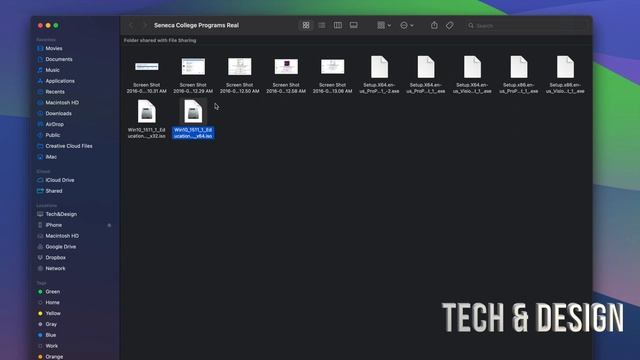Select the Screen Shot 12.29 AM thumbnail

[x=193, y=67]
